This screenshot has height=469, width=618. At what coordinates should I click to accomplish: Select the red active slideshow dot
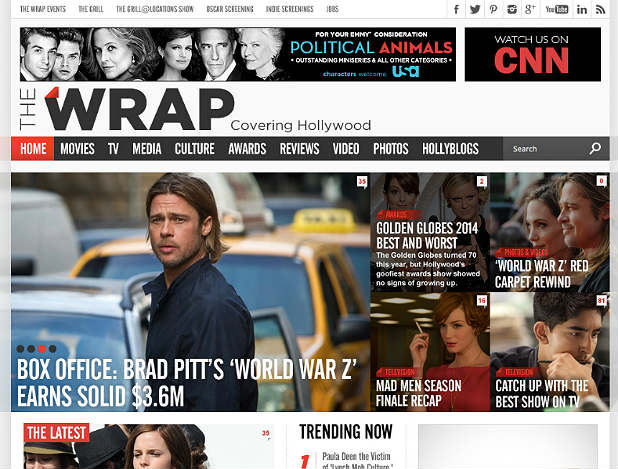point(42,349)
